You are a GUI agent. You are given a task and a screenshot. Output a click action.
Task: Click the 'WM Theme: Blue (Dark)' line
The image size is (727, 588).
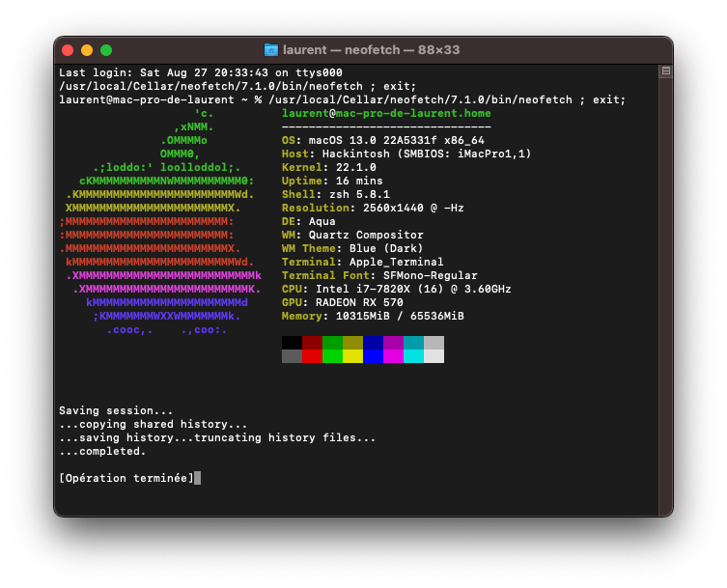(352, 248)
